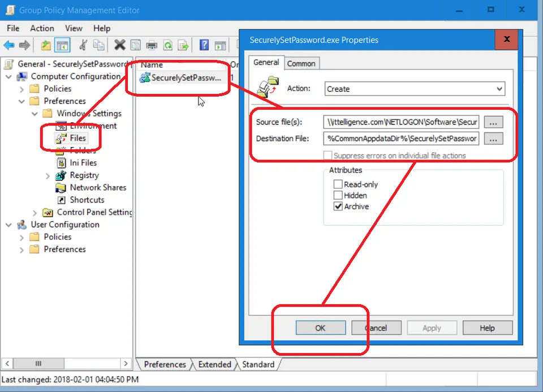Select Ini Files in the tree
The height and width of the screenshot is (392, 543).
[83, 162]
